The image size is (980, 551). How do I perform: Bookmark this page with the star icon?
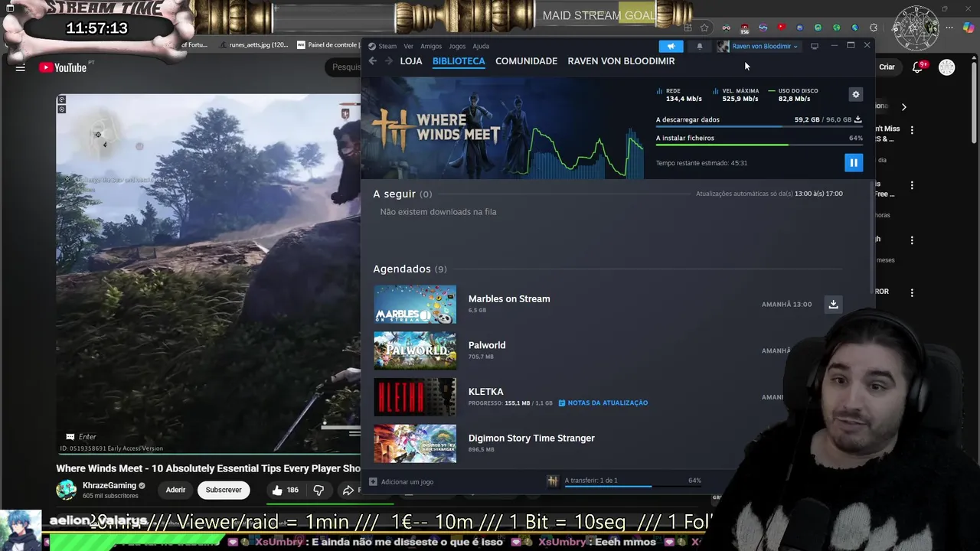(704, 28)
